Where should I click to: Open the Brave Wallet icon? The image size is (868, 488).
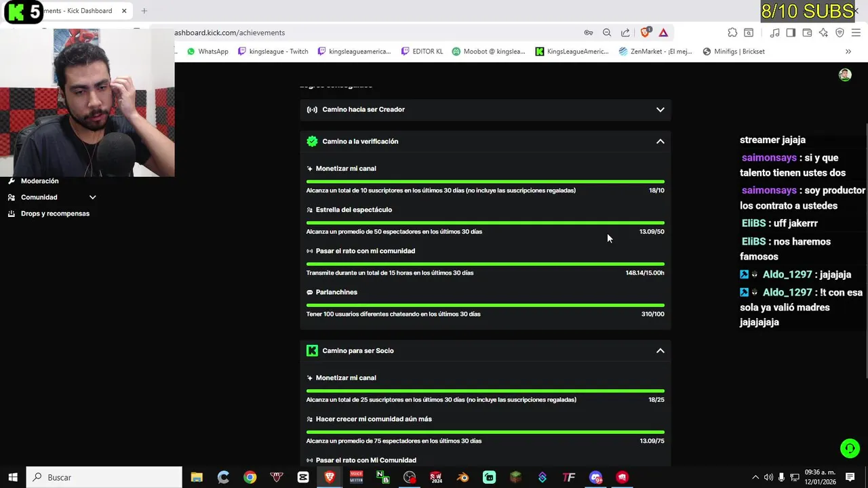pos(807,33)
